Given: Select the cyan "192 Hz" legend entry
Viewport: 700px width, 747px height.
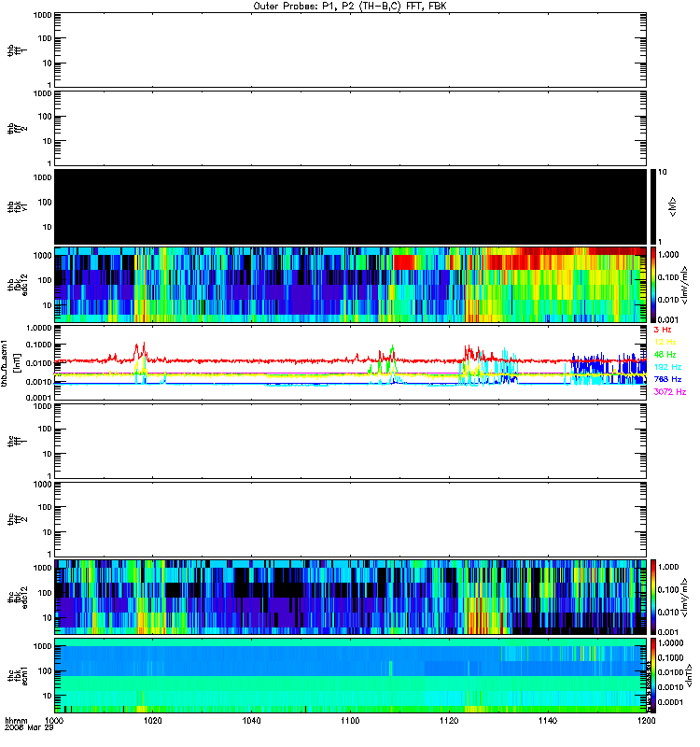Looking at the screenshot, I should (667, 367).
